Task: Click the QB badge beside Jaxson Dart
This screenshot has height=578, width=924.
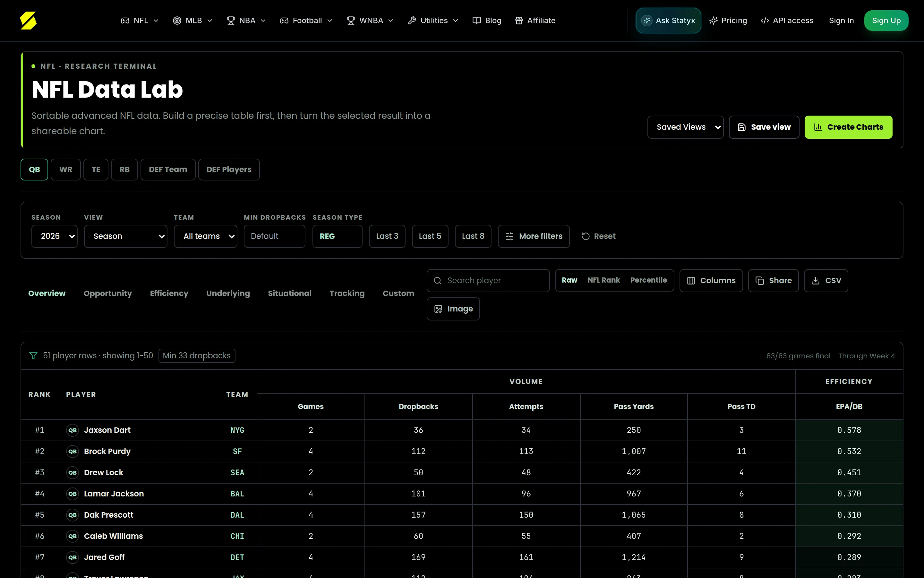Action: (x=73, y=430)
